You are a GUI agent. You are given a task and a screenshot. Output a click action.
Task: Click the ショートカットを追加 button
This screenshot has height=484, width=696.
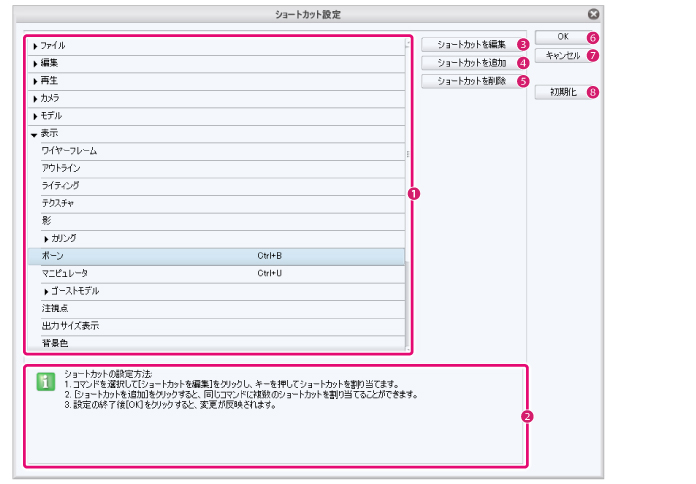point(471,63)
